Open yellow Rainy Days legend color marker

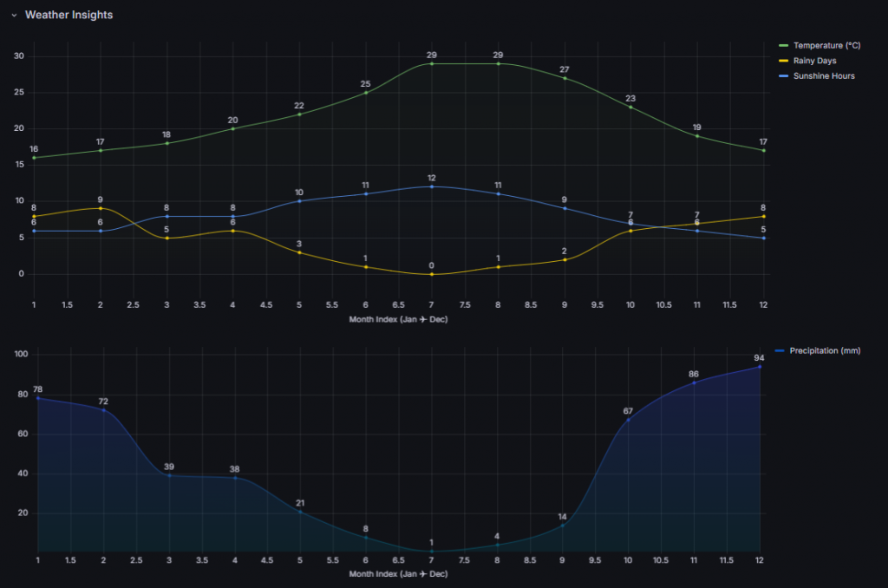[x=784, y=61]
